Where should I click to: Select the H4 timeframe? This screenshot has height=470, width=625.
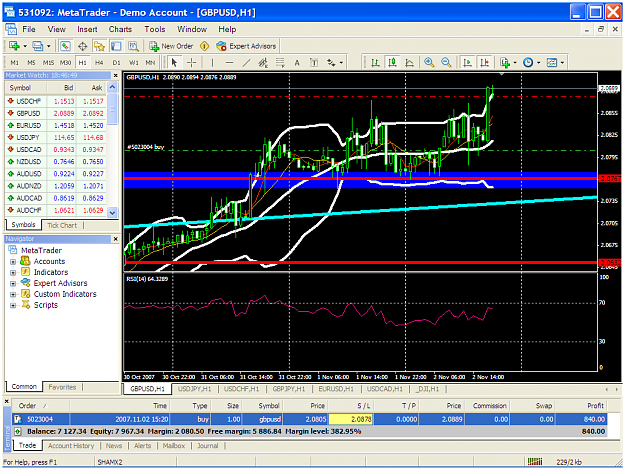[x=99, y=63]
